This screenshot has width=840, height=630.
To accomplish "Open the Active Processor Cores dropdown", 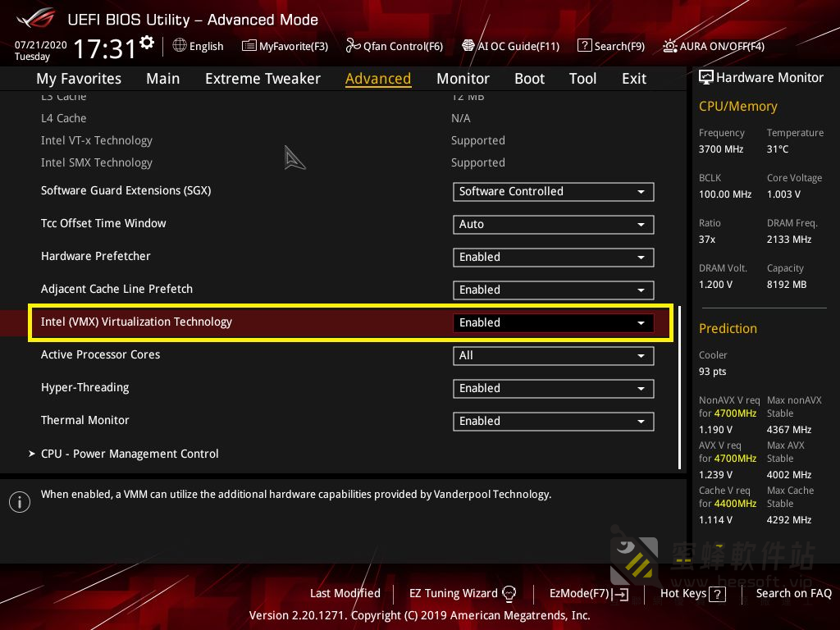I will [554, 356].
